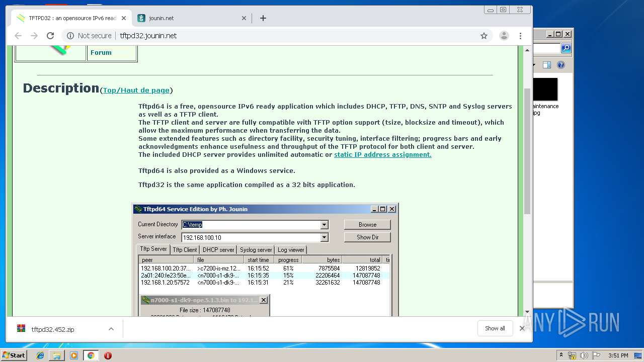Select the Tftp Client tab
Viewport: 644px width, 362px height.
[185, 249]
